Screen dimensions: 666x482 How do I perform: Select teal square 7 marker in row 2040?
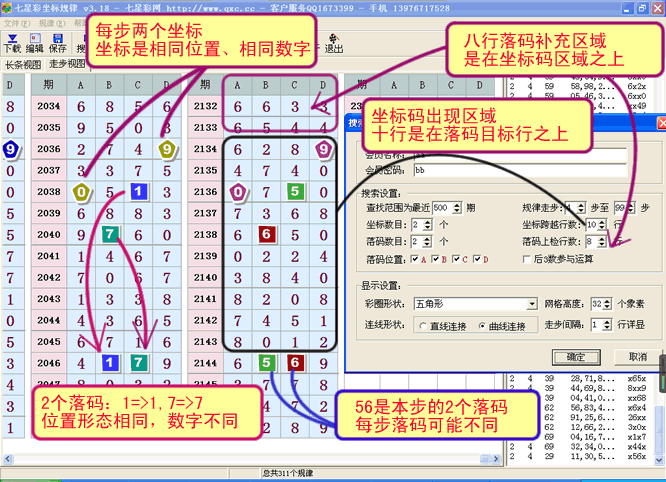click(110, 234)
